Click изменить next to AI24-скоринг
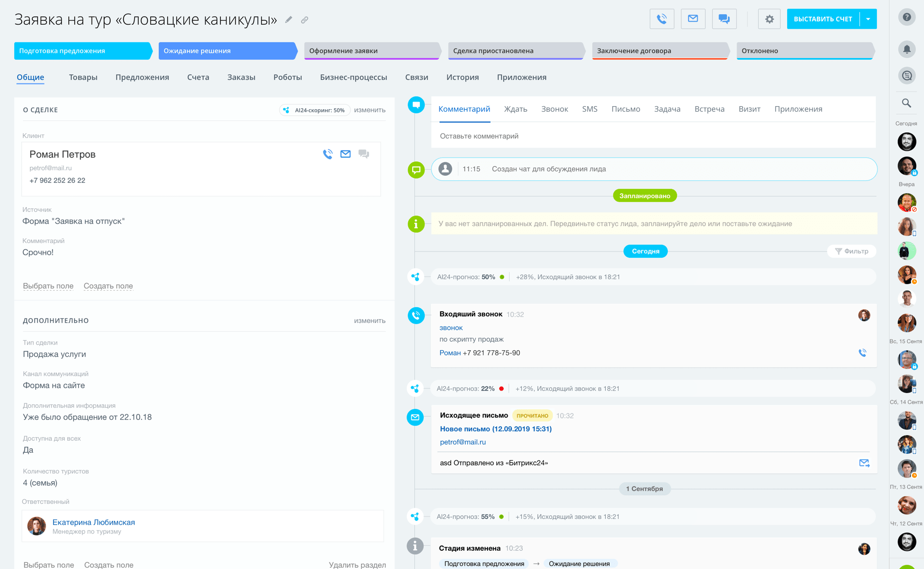The image size is (924, 569). 369,110
